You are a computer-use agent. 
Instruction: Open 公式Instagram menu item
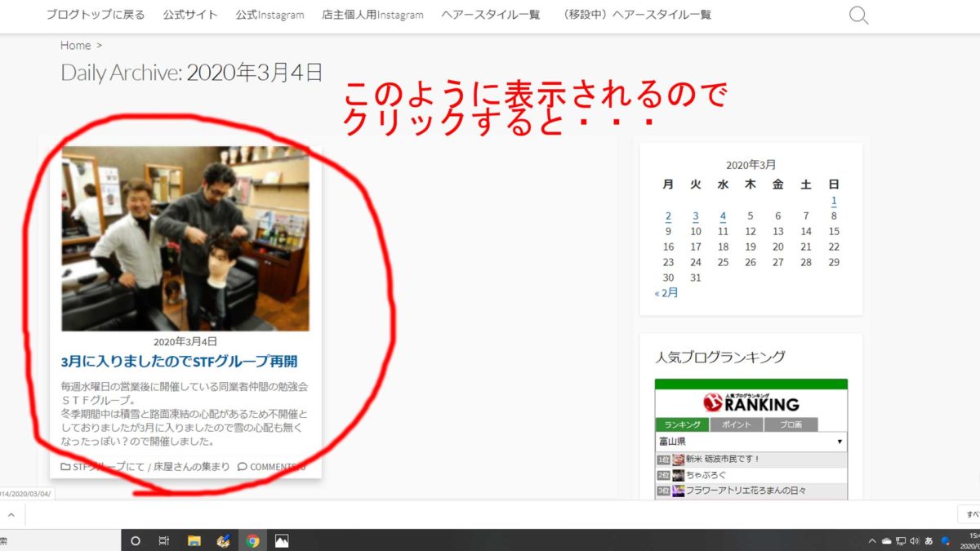tap(269, 15)
